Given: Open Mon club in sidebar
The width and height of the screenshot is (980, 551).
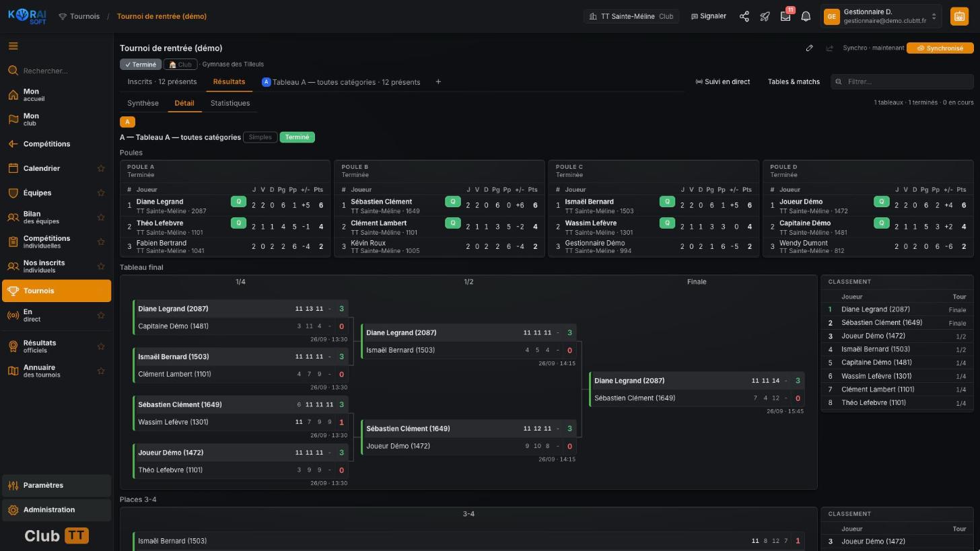Looking at the screenshot, I should [57, 119].
